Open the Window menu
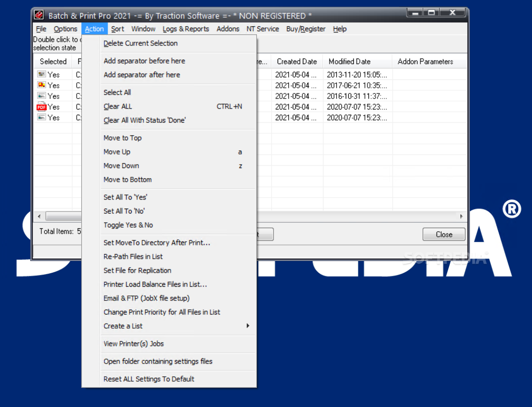 [x=143, y=29]
